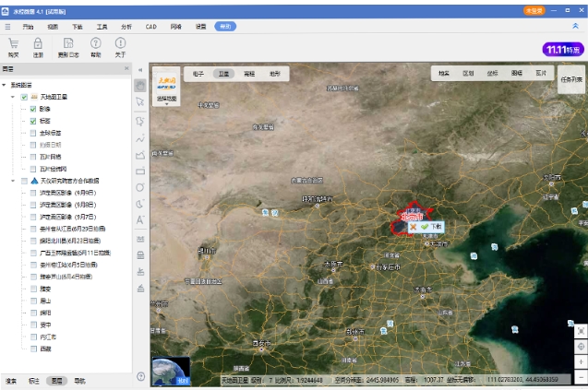The width and height of the screenshot is (588, 390).
Task: Click the globe overview thumbnail
Action: pos(171,371)
